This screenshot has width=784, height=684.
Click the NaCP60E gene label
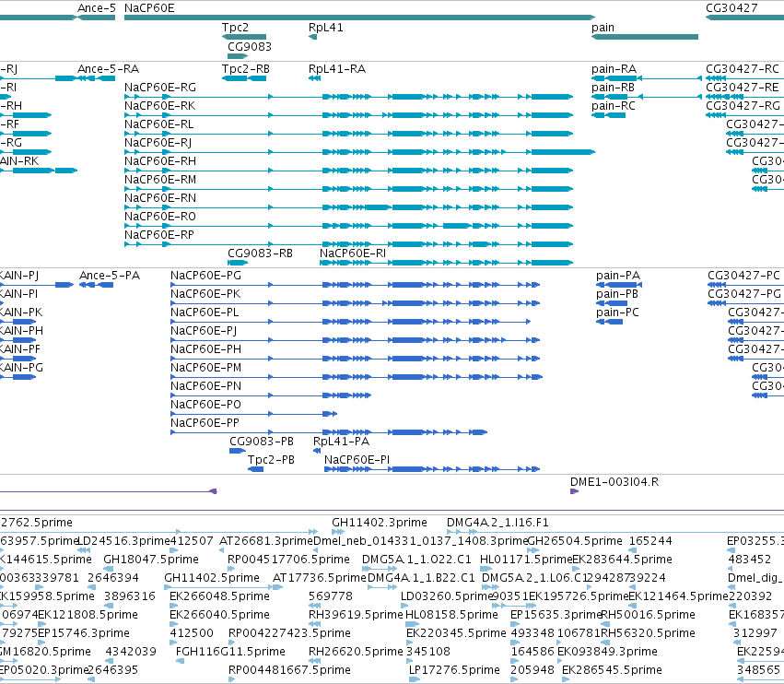click(149, 8)
